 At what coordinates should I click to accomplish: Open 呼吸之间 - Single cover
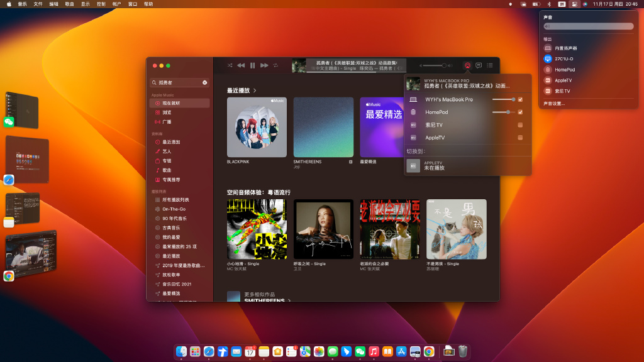click(x=323, y=229)
